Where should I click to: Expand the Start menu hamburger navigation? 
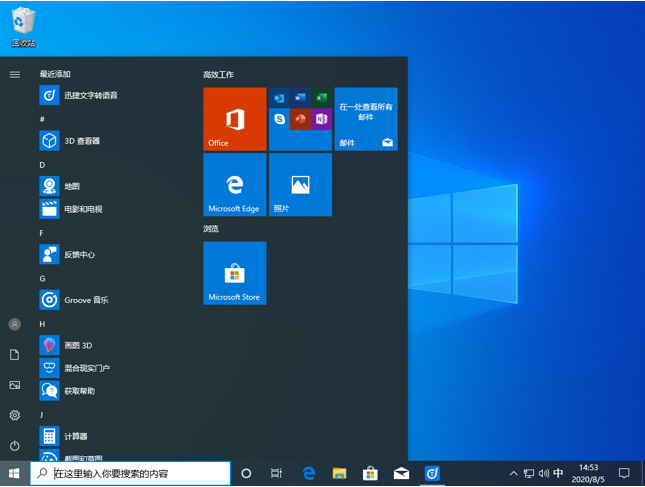coord(14,74)
